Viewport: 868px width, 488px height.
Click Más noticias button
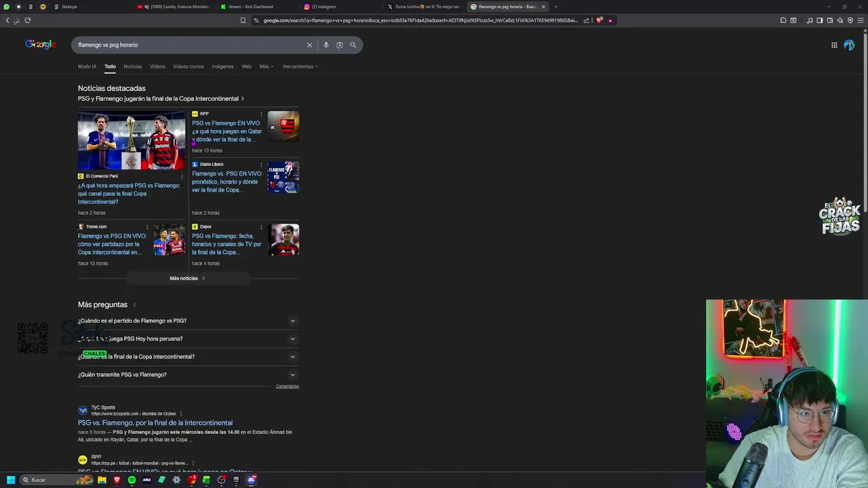188,279
